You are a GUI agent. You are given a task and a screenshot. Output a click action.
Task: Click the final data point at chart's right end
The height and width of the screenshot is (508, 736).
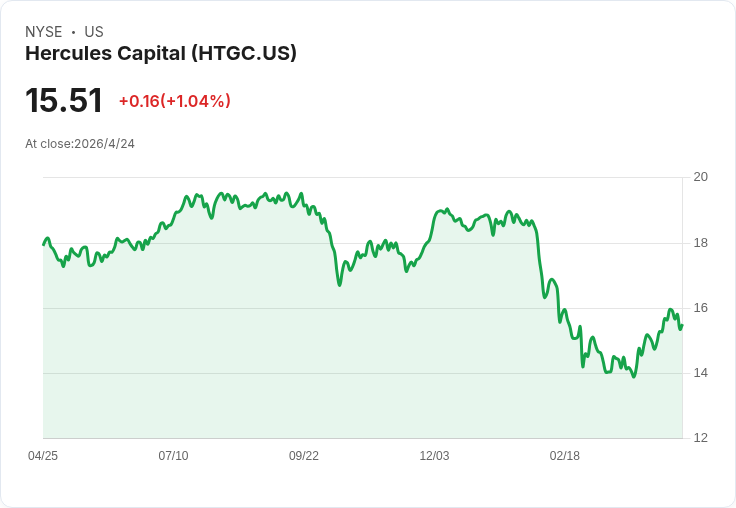[682, 325]
